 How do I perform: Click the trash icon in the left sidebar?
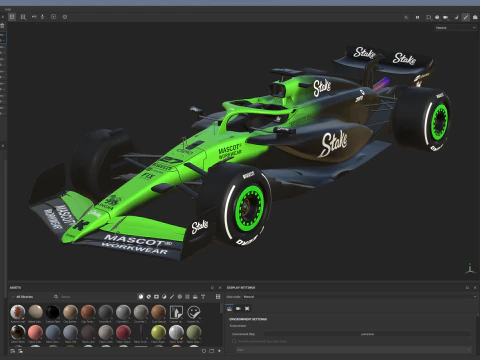tap(2, 26)
